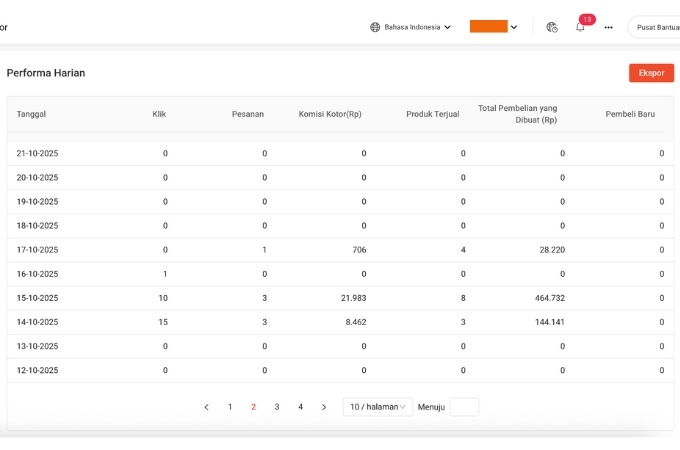Select the 17-10-2025 table row
The image size is (680, 450).
tap(338, 250)
